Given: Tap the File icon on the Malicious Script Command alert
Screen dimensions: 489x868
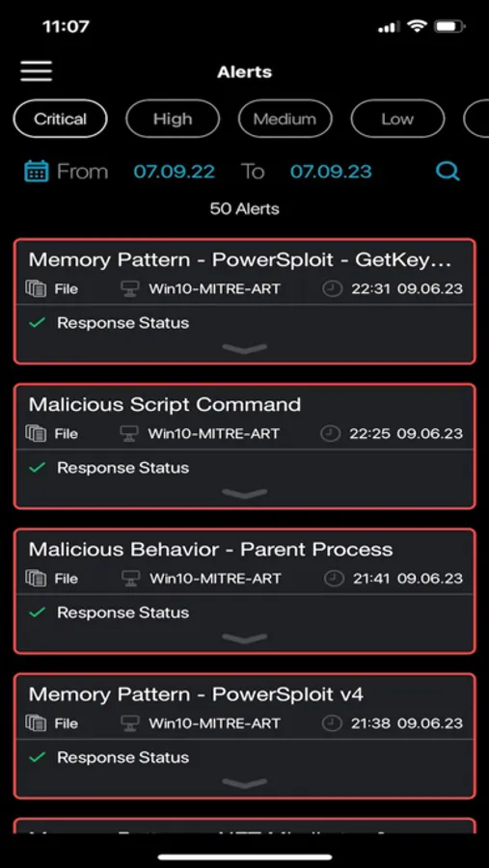Looking at the screenshot, I should [36, 433].
